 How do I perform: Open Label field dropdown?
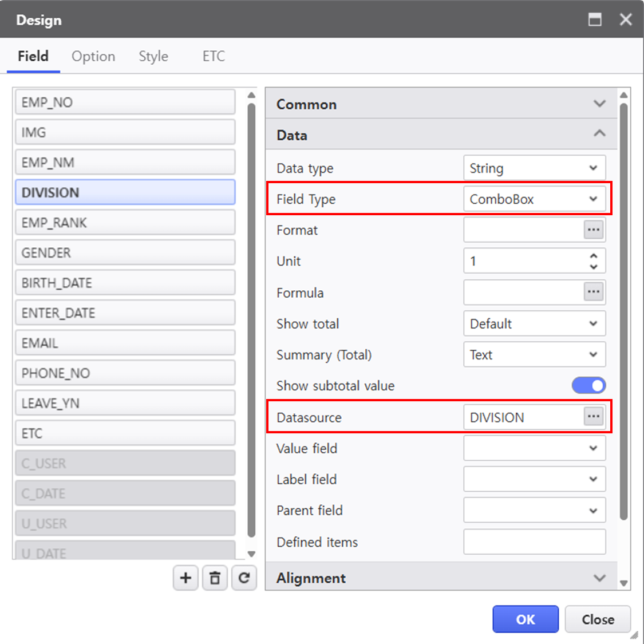[x=534, y=479]
